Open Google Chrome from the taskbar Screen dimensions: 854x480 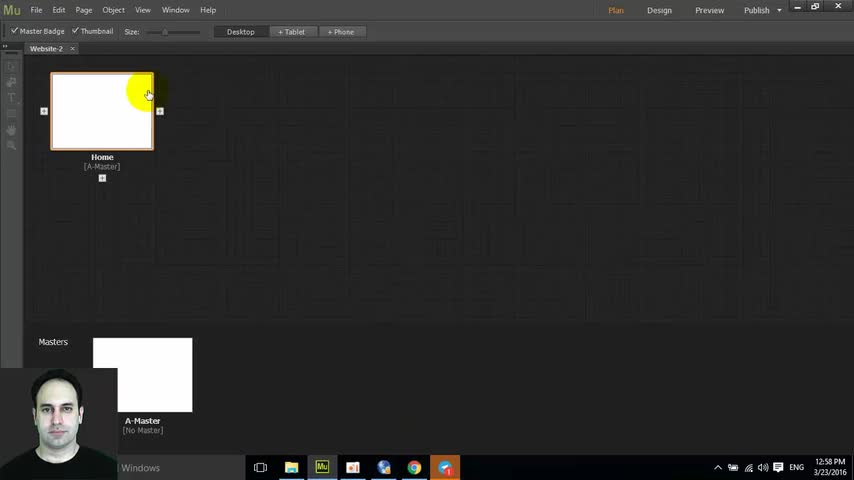coord(414,467)
